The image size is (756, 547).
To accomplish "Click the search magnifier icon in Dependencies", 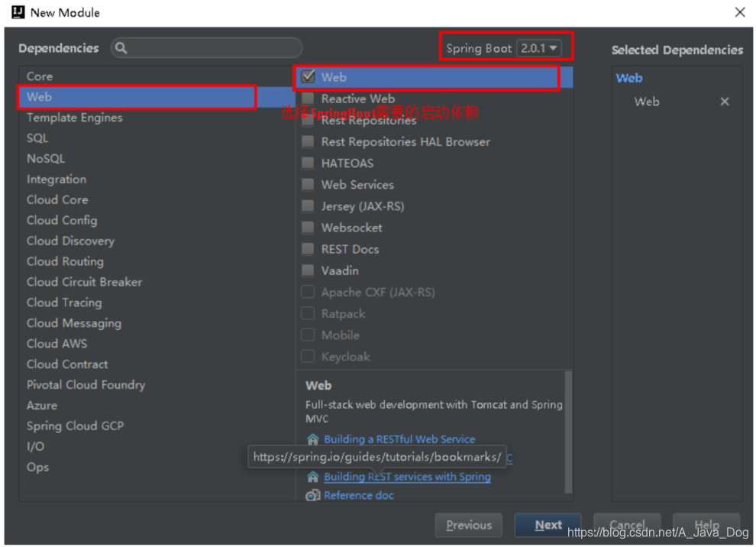I will coord(121,48).
